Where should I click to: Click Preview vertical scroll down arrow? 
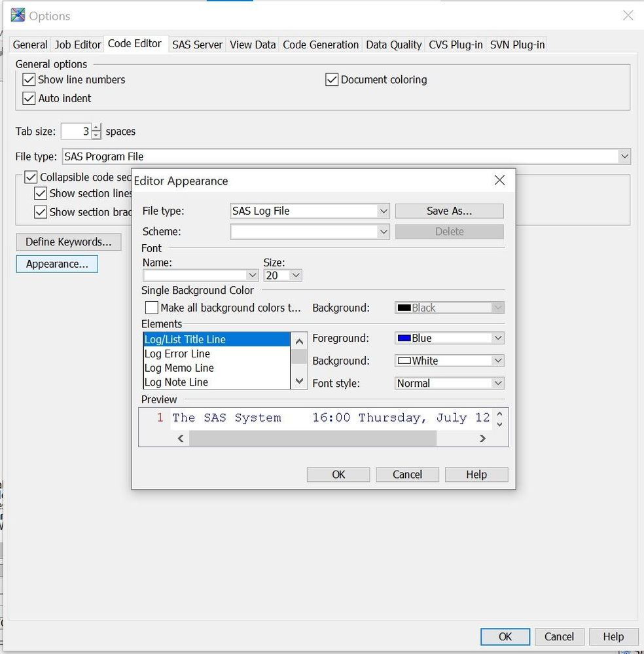click(x=499, y=424)
